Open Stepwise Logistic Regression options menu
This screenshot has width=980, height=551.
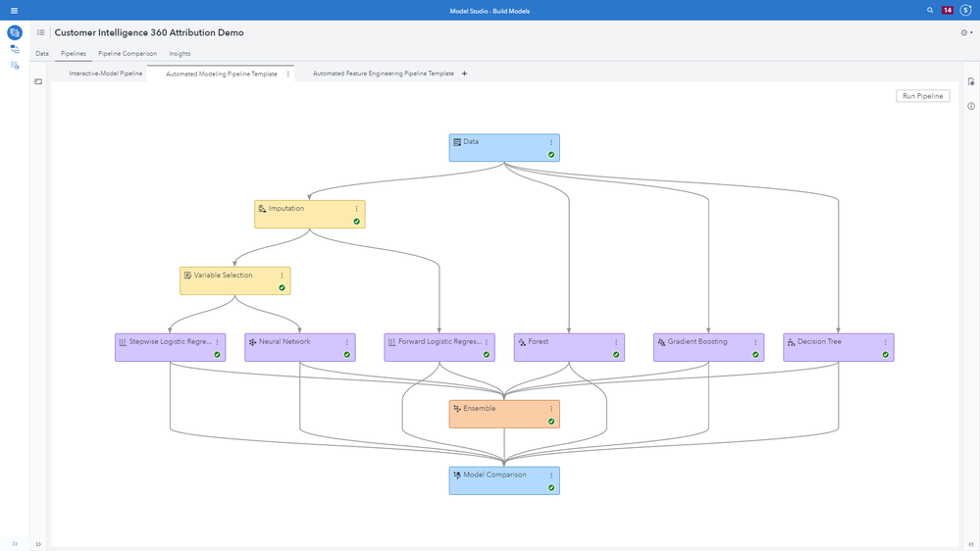pos(218,342)
